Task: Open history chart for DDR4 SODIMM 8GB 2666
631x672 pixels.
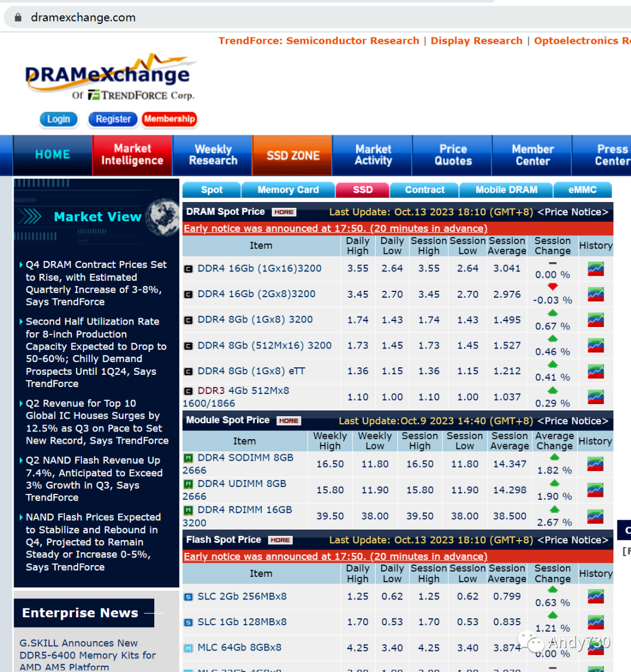Action: click(x=595, y=464)
